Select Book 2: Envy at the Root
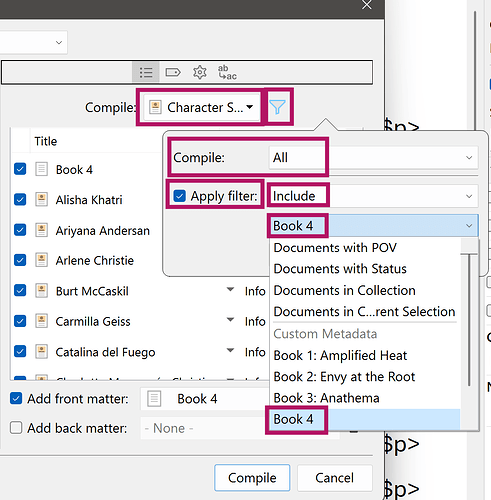Screen dimensions: 491x500 pyautogui.click(x=344, y=377)
